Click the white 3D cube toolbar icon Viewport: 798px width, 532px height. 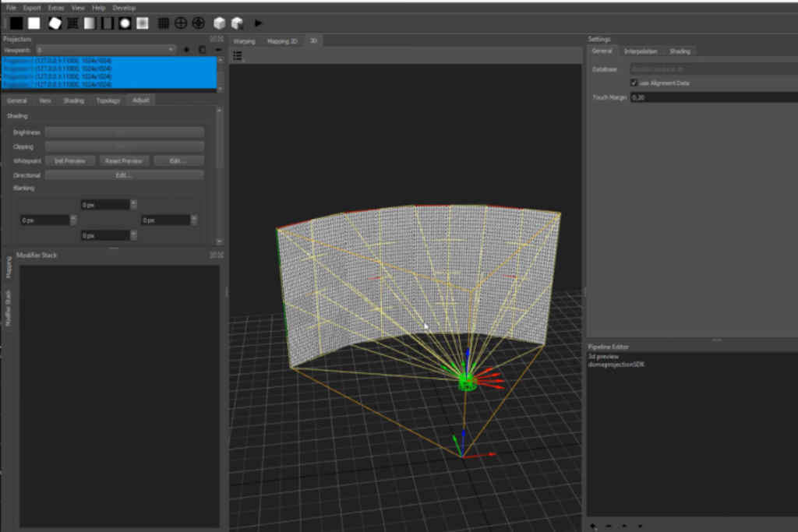pos(220,23)
